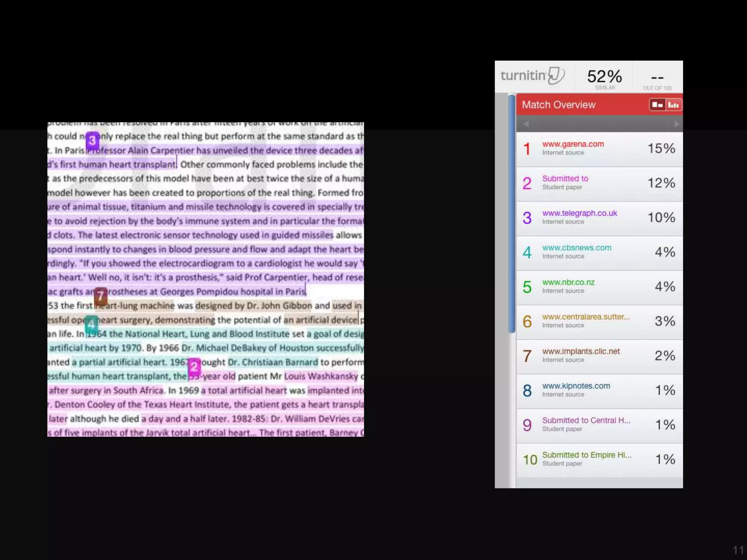Image resolution: width=747 pixels, height=560 pixels.
Task: Expand www.centralarea.sutter match details
Action: pos(585,317)
